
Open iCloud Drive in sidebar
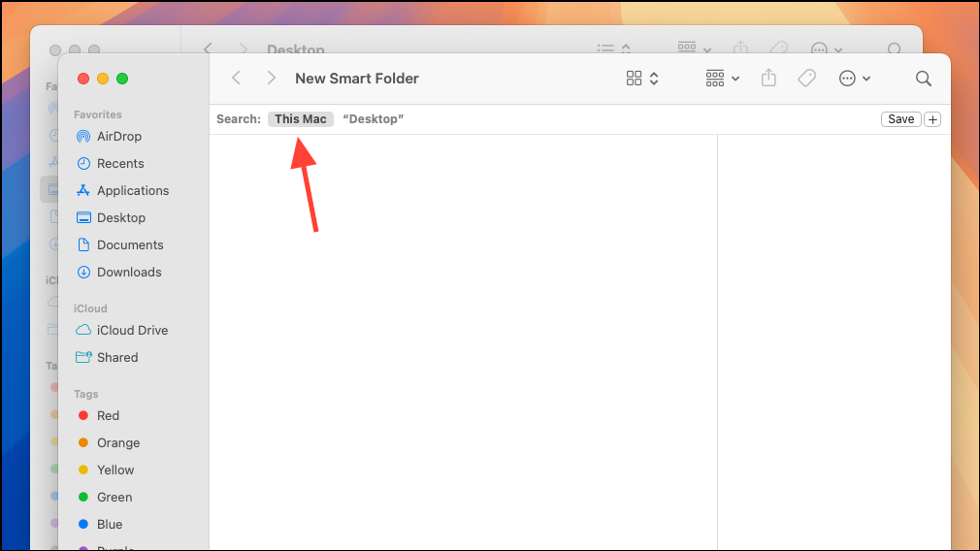(x=132, y=330)
